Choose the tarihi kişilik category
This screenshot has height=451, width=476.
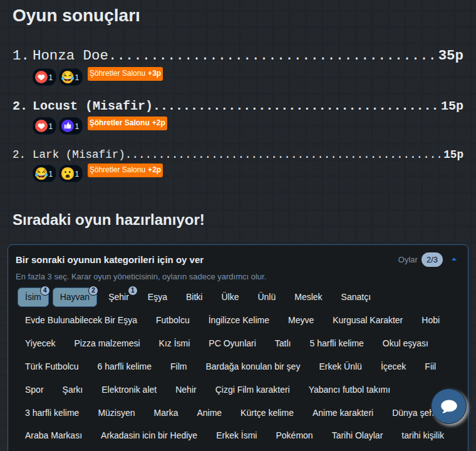[x=423, y=435]
